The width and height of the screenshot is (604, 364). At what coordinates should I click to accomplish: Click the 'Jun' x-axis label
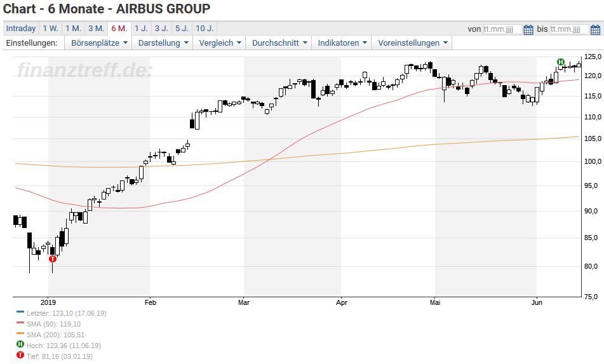click(x=537, y=303)
